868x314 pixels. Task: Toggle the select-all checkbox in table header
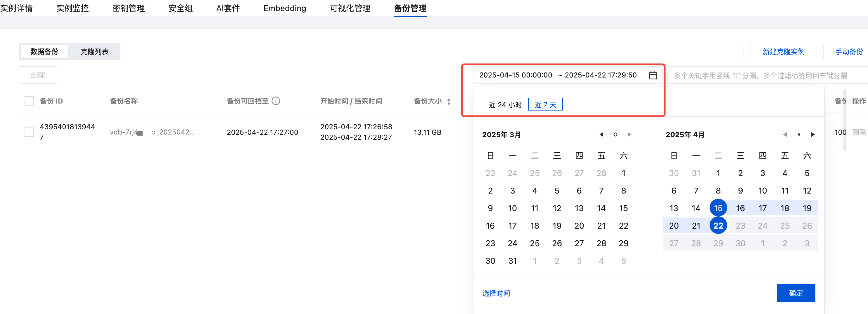[29, 101]
